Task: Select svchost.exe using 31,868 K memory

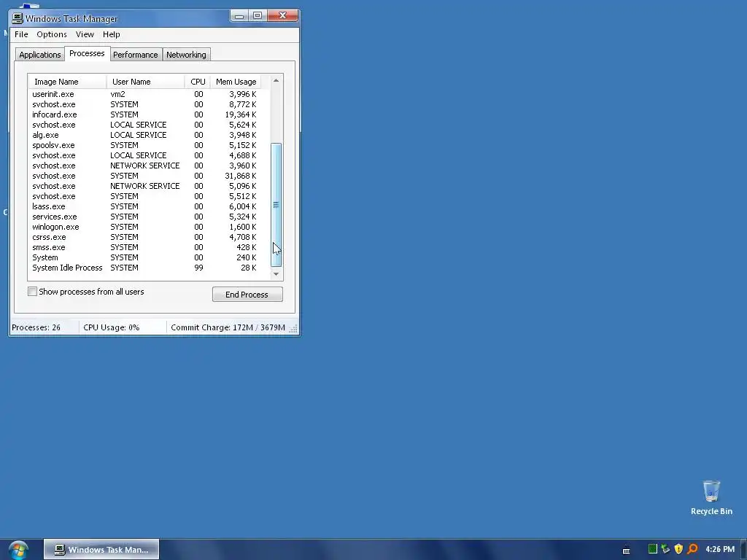Action: (x=144, y=176)
